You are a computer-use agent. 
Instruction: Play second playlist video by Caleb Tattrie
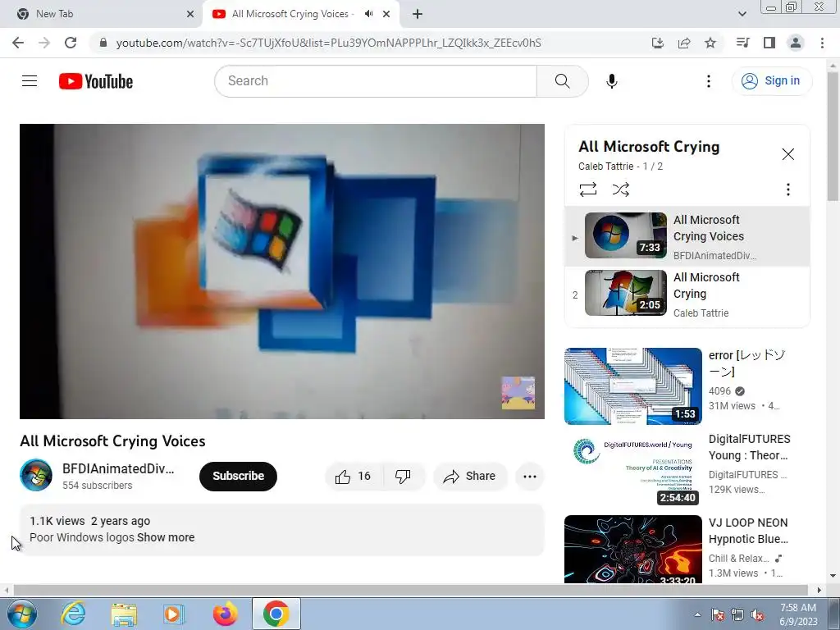coord(687,294)
